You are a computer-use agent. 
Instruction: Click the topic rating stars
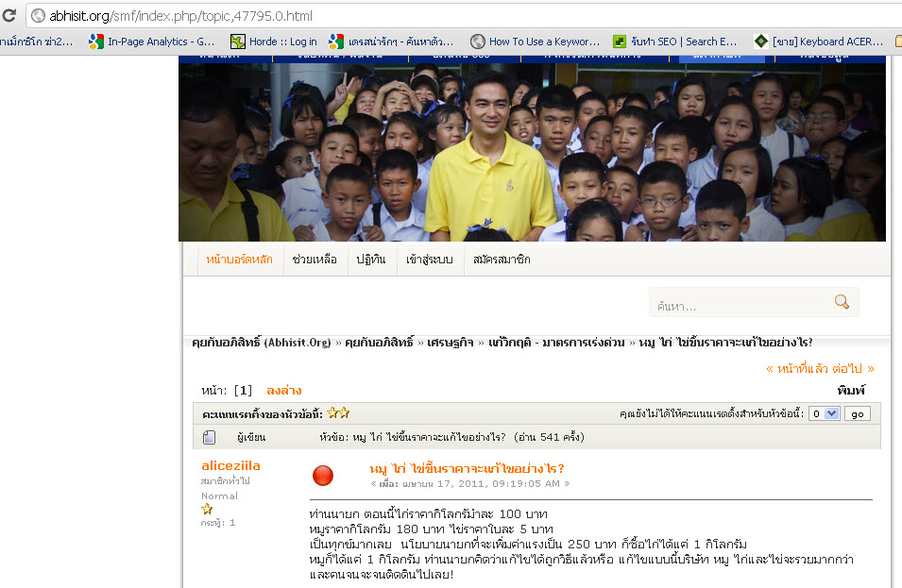tap(338, 412)
